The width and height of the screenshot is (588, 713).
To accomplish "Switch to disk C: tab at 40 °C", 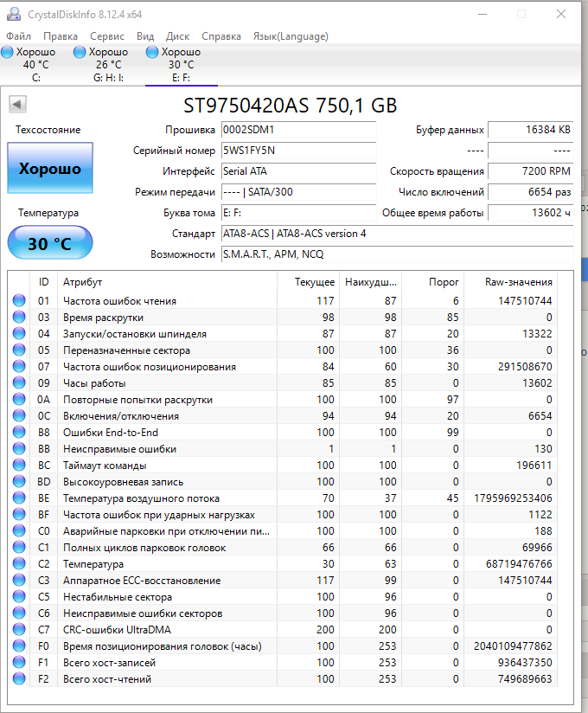I will click(35, 65).
